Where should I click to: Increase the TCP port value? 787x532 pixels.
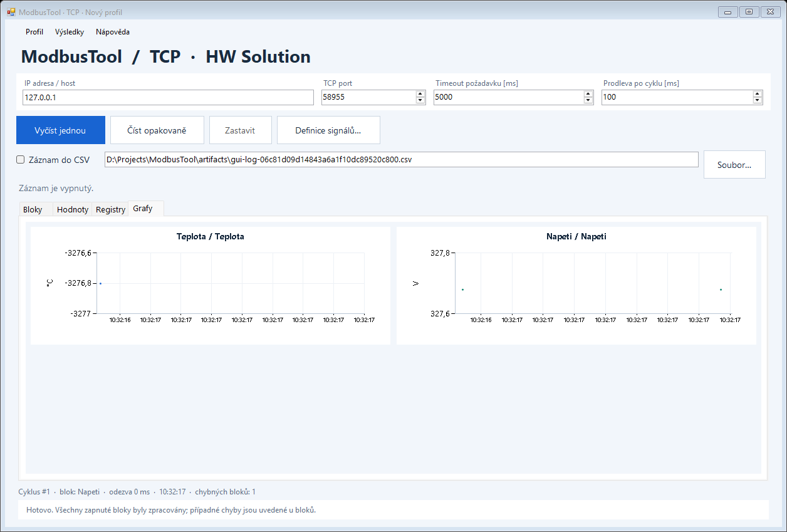click(420, 94)
